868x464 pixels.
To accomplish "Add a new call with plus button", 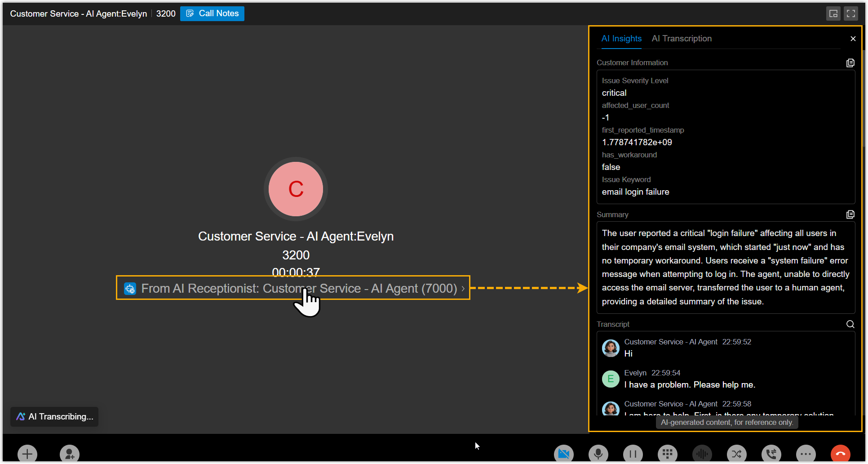I will coord(27,454).
